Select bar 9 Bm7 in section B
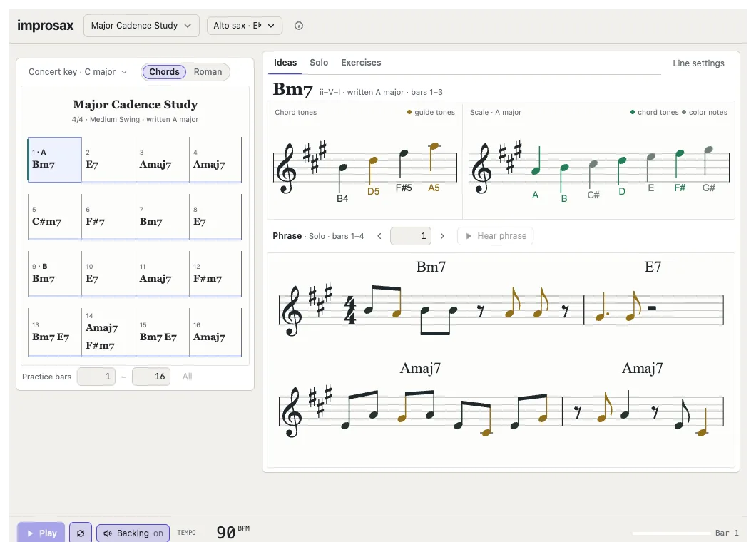The width and height of the screenshot is (756, 542). pyautogui.click(x=54, y=273)
